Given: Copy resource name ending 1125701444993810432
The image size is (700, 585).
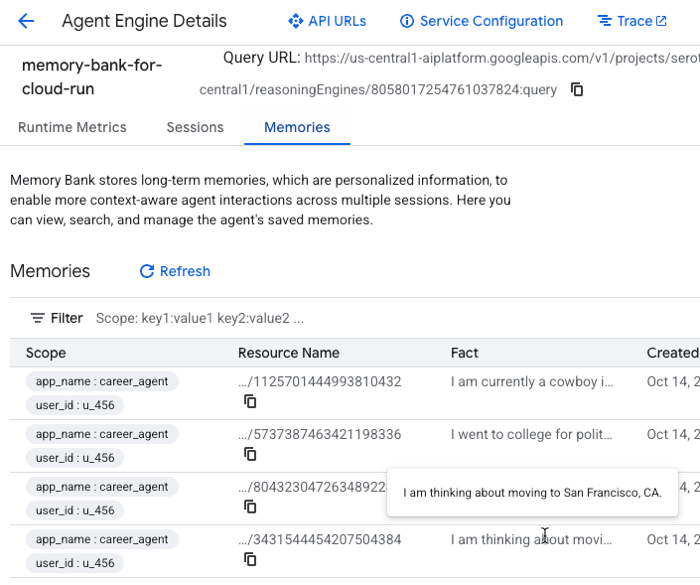Looking at the screenshot, I should pyautogui.click(x=250, y=401).
